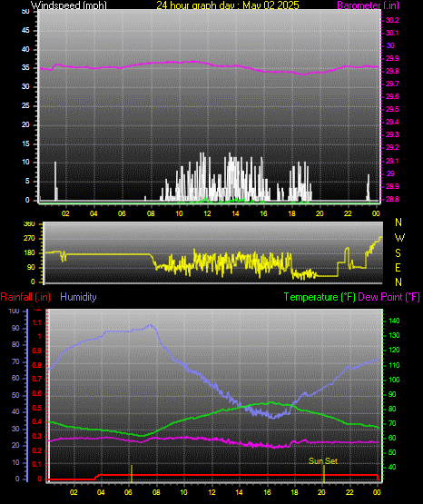Click the S compass direction label

click(x=398, y=253)
